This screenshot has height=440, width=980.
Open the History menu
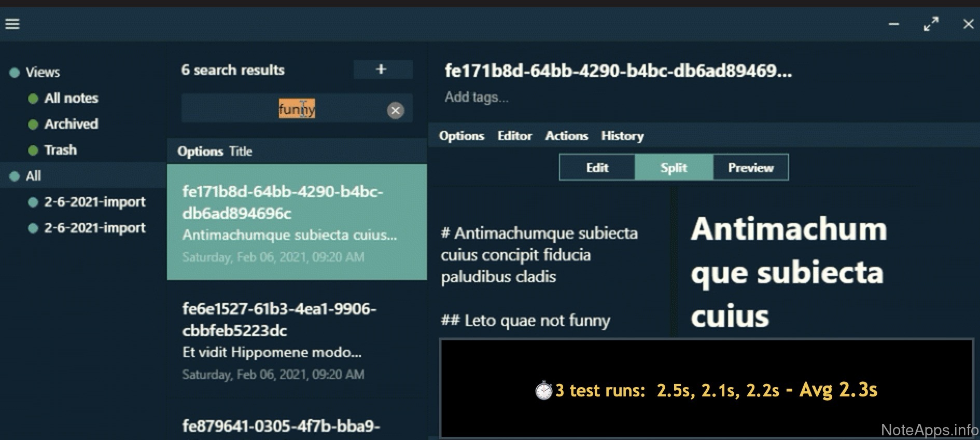click(x=622, y=136)
